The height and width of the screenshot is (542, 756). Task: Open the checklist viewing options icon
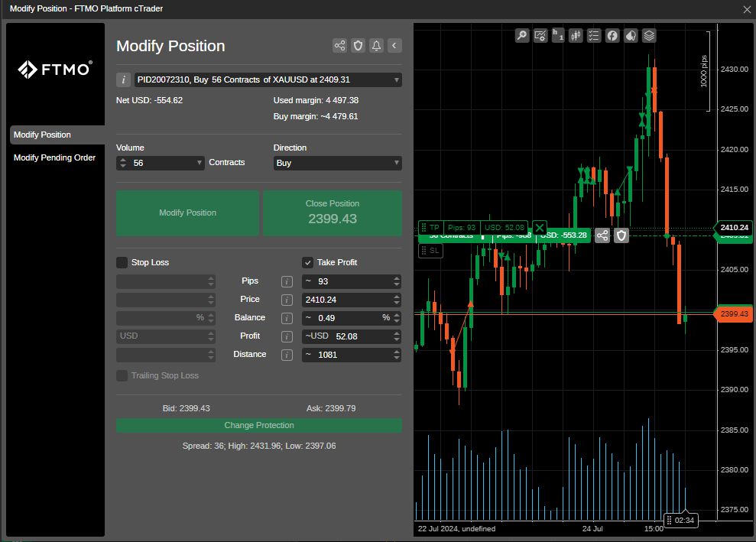pos(594,36)
